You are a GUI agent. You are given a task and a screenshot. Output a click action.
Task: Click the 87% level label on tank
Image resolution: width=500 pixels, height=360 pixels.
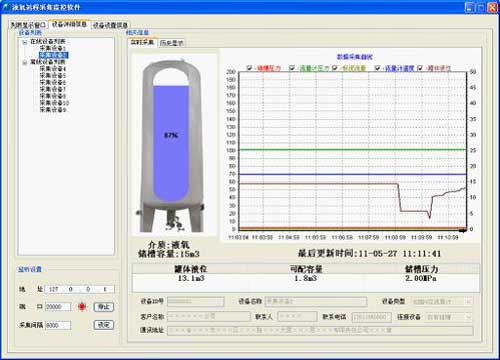pyautogui.click(x=171, y=135)
